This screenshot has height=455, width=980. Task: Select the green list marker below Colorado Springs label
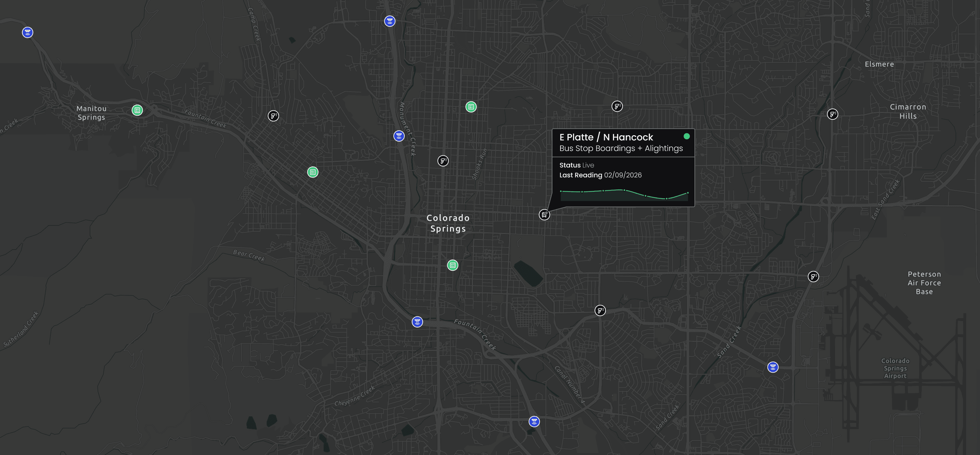[x=452, y=265]
